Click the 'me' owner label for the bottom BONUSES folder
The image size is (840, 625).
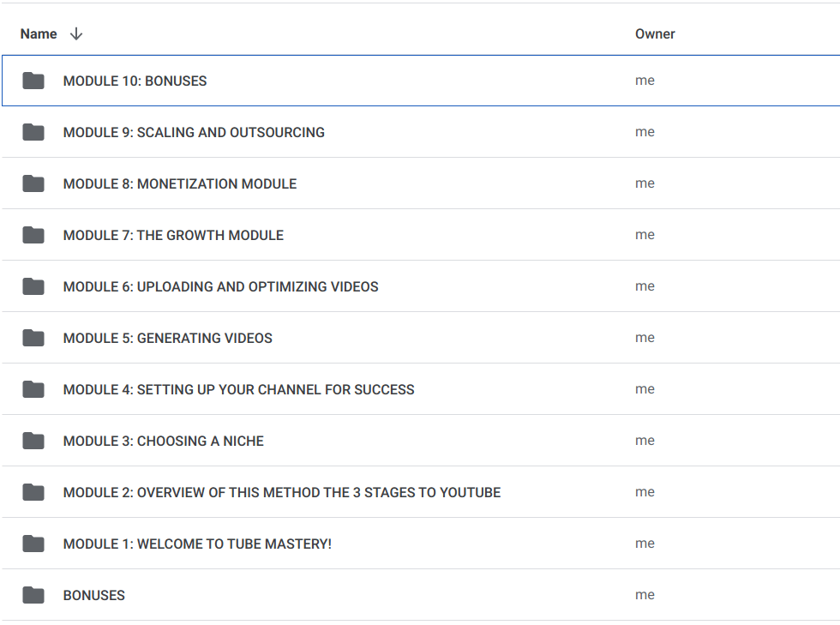pos(645,595)
